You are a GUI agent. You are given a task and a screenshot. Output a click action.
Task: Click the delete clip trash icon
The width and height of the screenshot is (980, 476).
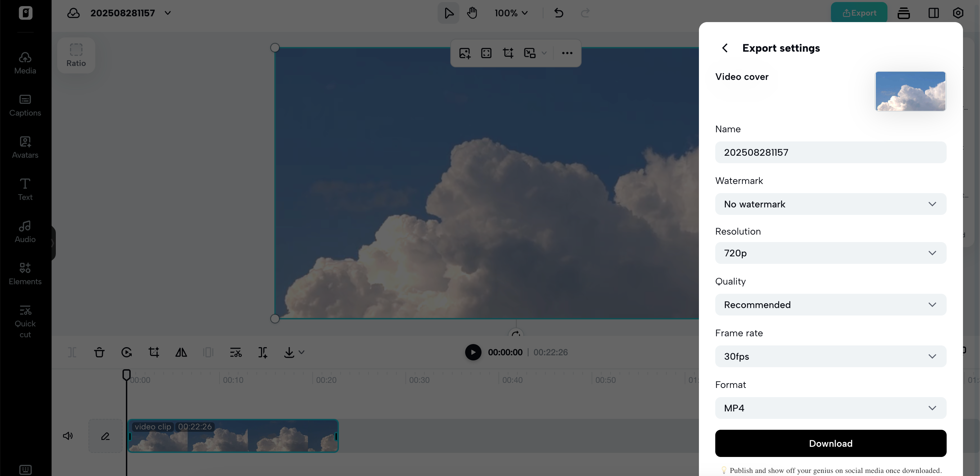[99, 353]
